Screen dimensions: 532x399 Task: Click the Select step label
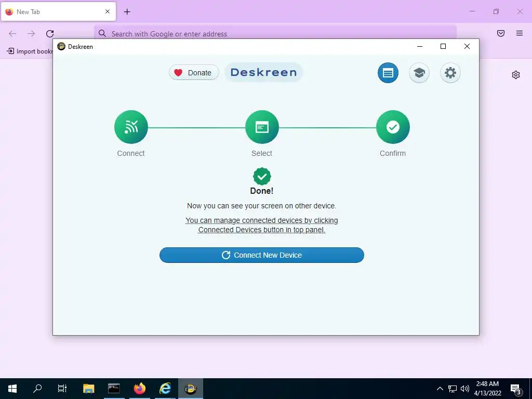[262, 153]
